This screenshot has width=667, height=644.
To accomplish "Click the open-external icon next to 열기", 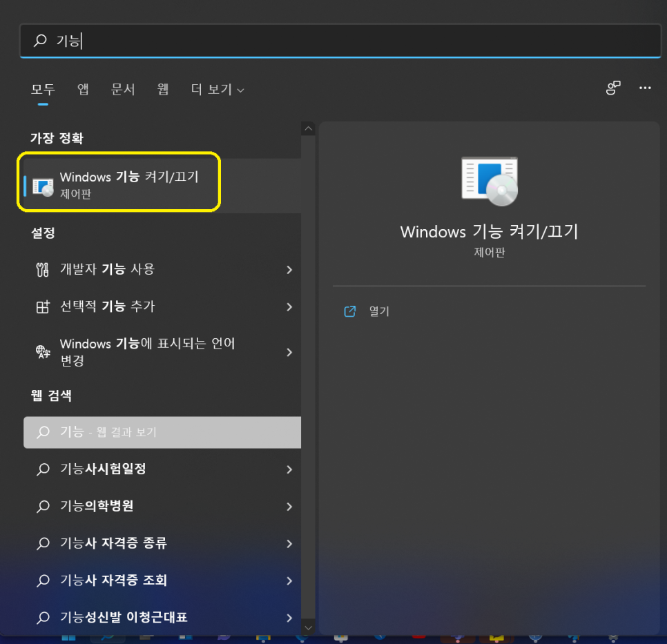I will pos(349,311).
